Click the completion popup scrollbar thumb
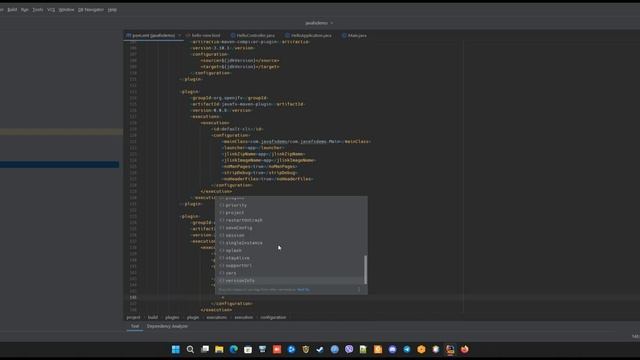This screenshot has height=360, width=640. 365,270
